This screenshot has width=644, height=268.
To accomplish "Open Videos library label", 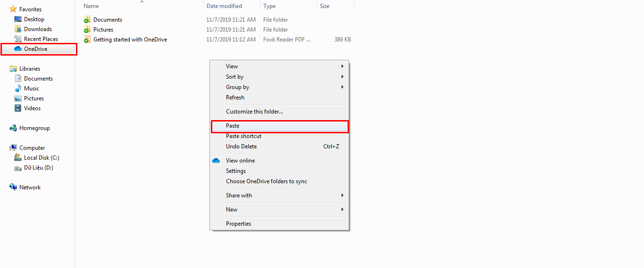I will [33, 108].
